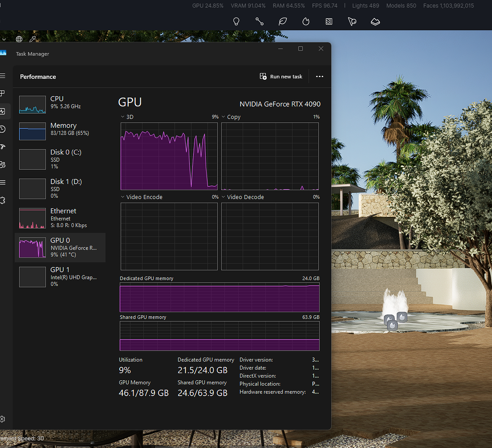Open the Processes list icon in the sidebar
The image size is (492, 448).
coord(3,93)
